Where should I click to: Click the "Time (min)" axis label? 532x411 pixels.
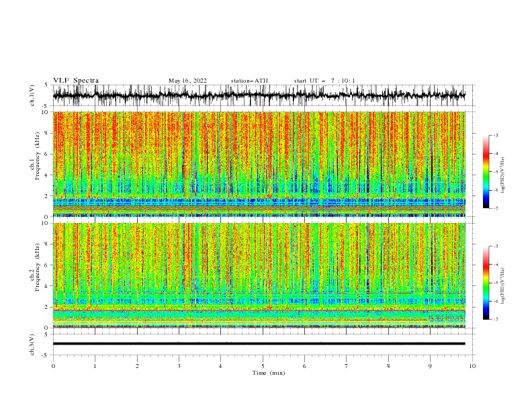[269, 373]
